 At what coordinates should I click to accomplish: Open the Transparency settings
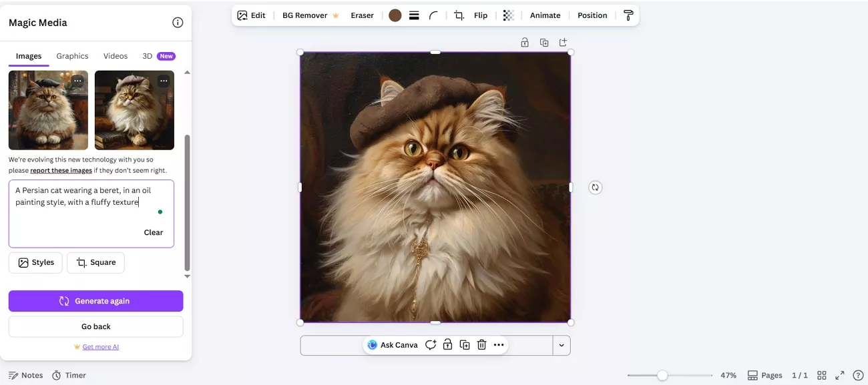[509, 15]
